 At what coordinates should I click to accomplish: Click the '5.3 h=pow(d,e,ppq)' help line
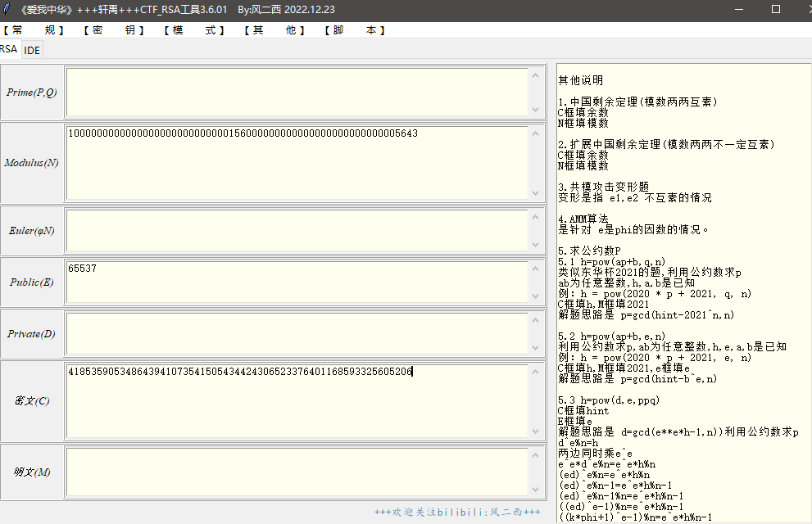609,400
